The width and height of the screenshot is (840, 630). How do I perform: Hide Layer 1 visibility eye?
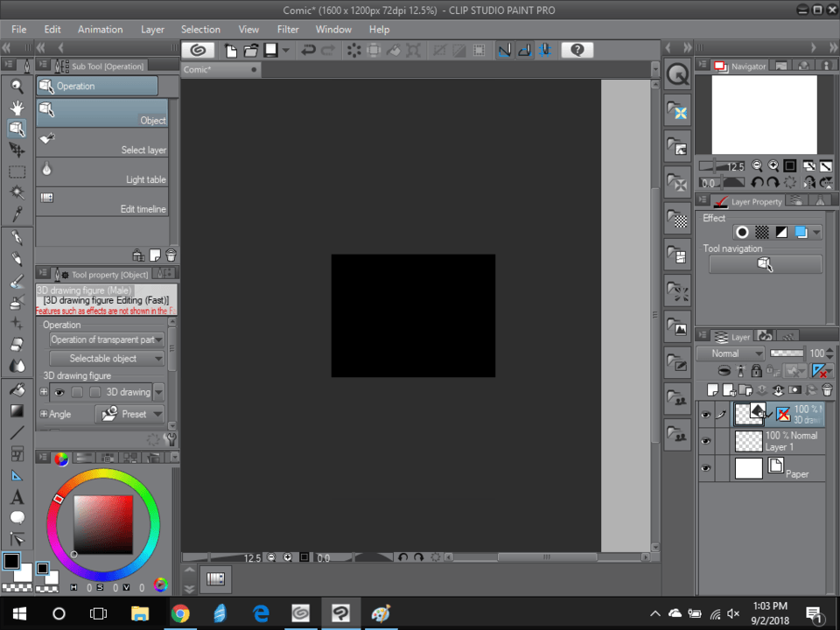pyautogui.click(x=706, y=441)
